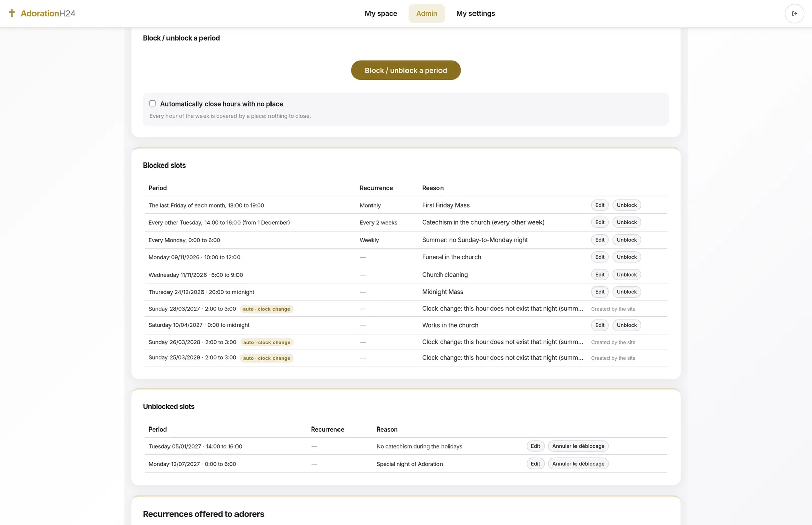Click the period 'Monday 12/07/2027 · 0:00 to 6:00'
The image size is (812, 525).
coord(192,464)
